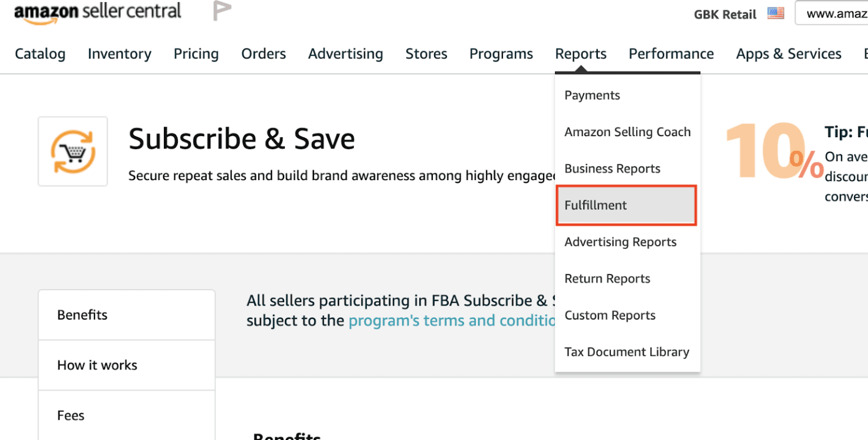This screenshot has height=440, width=868.
Task: Open the Inventory menu
Action: click(x=119, y=54)
